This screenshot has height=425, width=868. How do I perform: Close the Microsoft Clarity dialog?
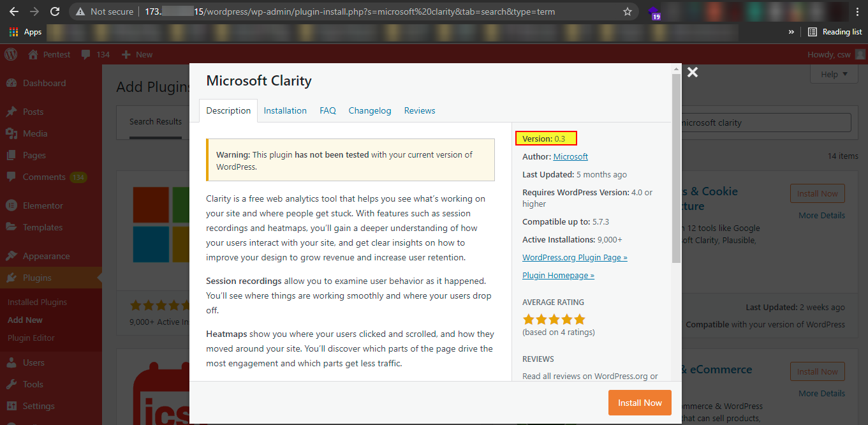coord(693,73)
